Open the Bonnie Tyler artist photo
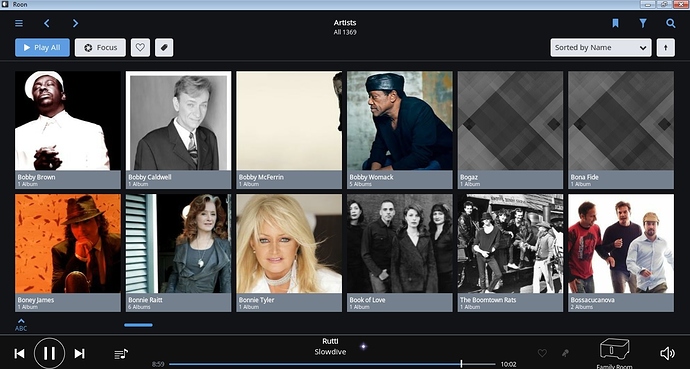Screen dimensions: 690x369 click(289, 244)
